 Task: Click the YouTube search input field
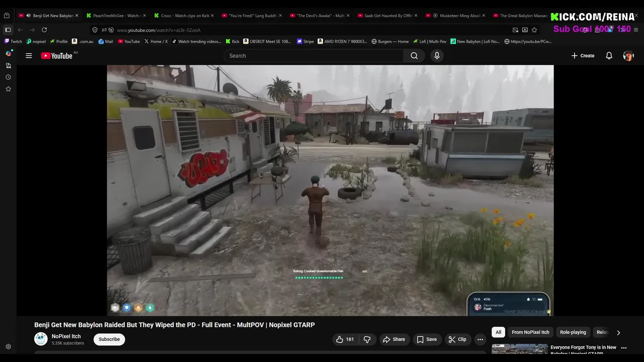pyautogui.click(x=313, y=56)
